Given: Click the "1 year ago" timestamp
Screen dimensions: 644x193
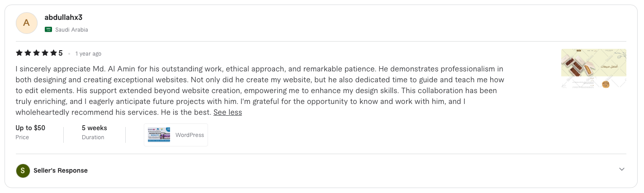Looking at the screenshot, I should coord(88,54).
